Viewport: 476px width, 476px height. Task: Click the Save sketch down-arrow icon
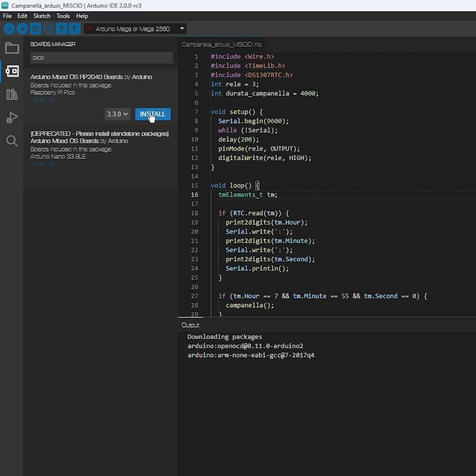pos(74,29)
